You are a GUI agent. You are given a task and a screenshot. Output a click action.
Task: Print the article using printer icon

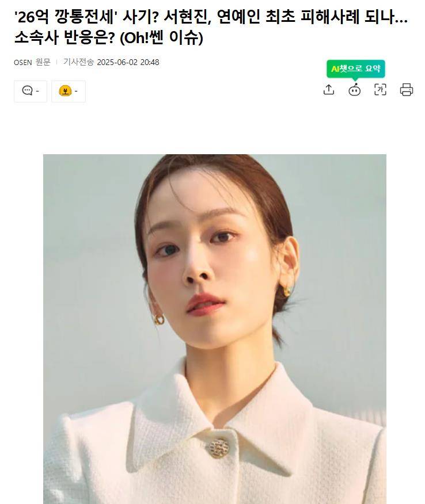pos(407,90)
